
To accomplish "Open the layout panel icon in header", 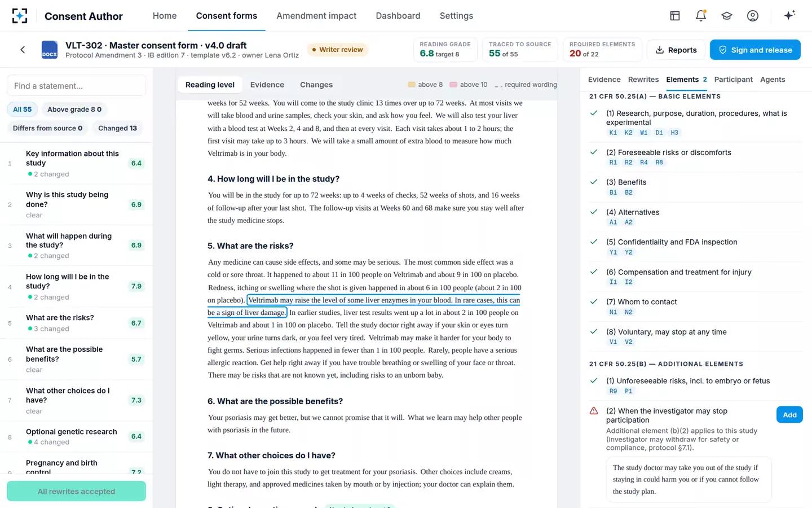I will [675, 16].
